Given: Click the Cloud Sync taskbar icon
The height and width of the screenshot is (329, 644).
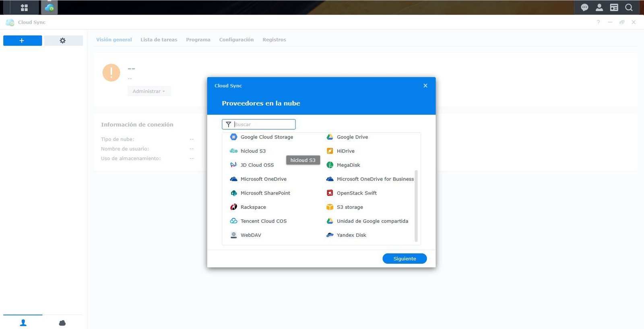Looking at the screenshot, I should point(49,8).
